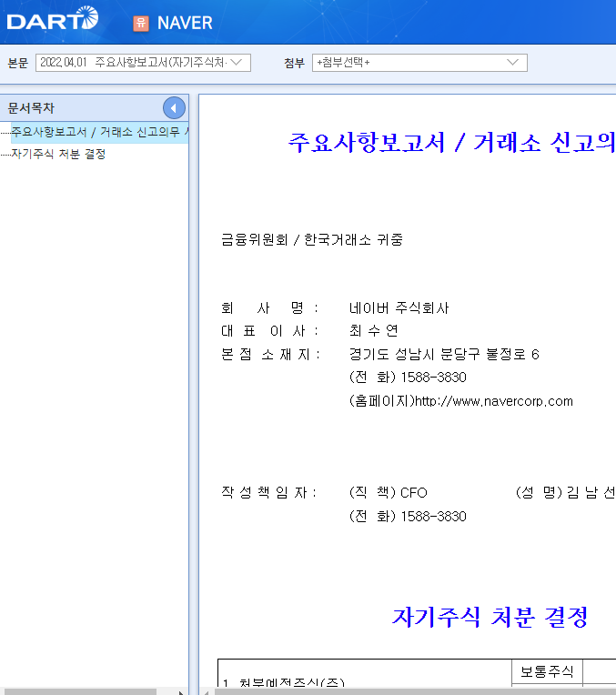The image size is (616, 695).
Task: Collapse the 문서목차 panel with the arrow button
Action: (174, 107)
